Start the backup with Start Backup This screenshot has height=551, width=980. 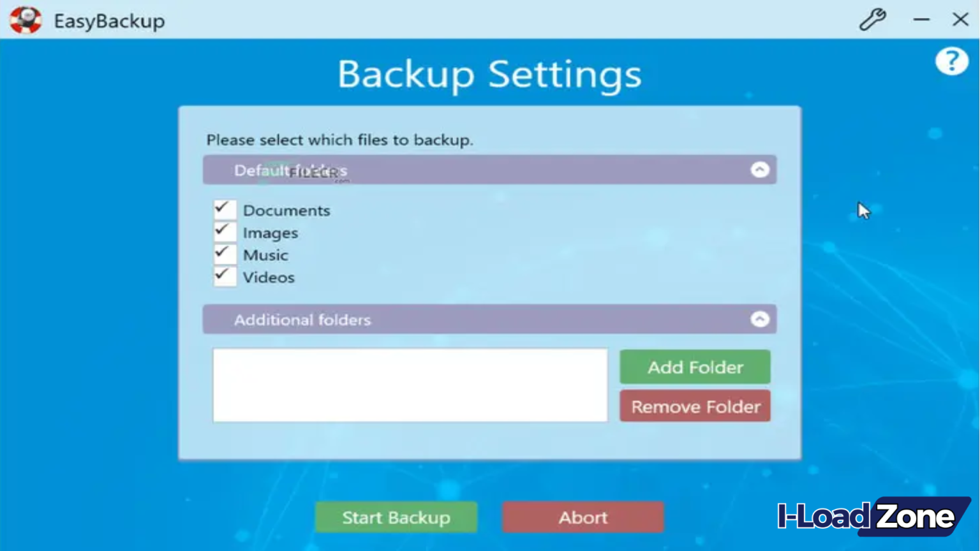396,517
